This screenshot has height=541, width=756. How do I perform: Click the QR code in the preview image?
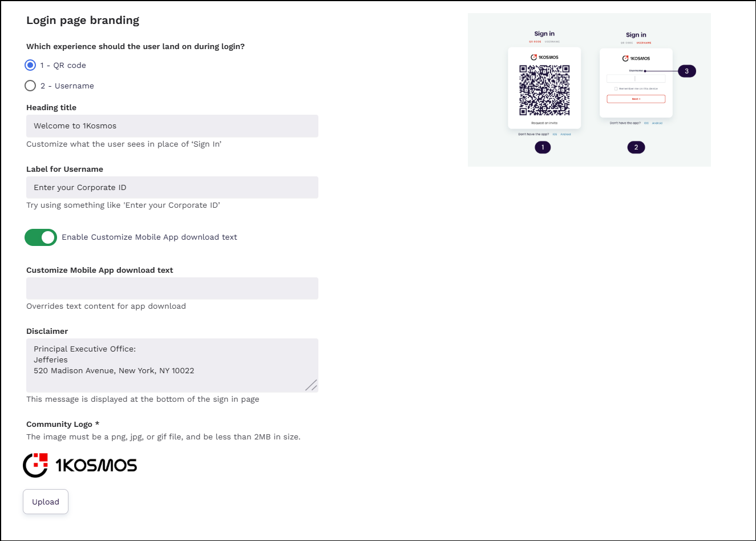pos(544,90)
